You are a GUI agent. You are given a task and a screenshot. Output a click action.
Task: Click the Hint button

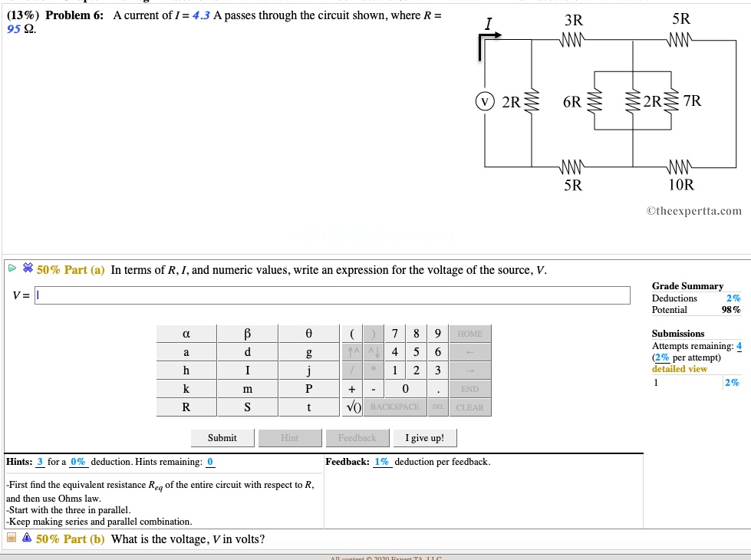(x=290, y=438)
